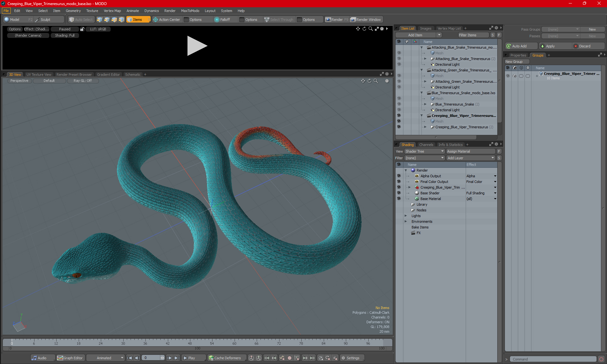Collapse the Render shader tree node
607x364 pixels.
coord(406,170)
